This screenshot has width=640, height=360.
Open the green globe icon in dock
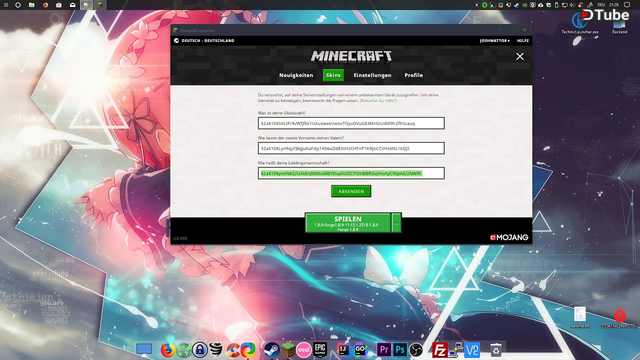184,350
